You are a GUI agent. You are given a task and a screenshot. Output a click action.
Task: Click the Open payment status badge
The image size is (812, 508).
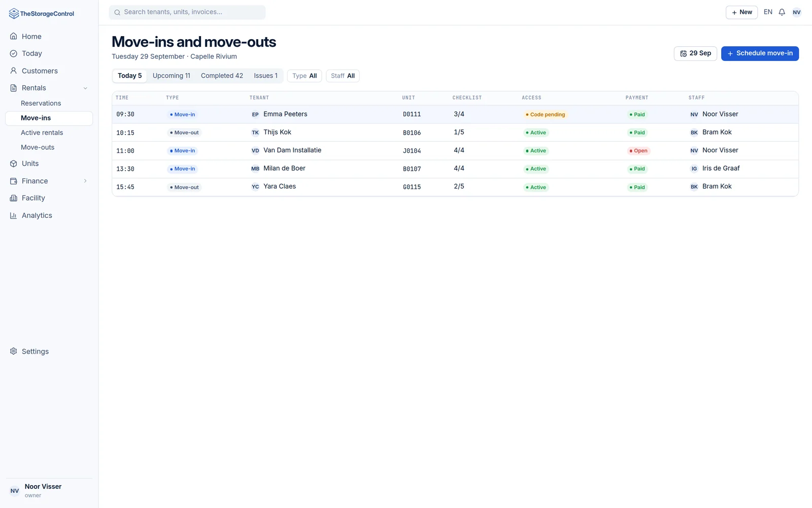[638, 151]
